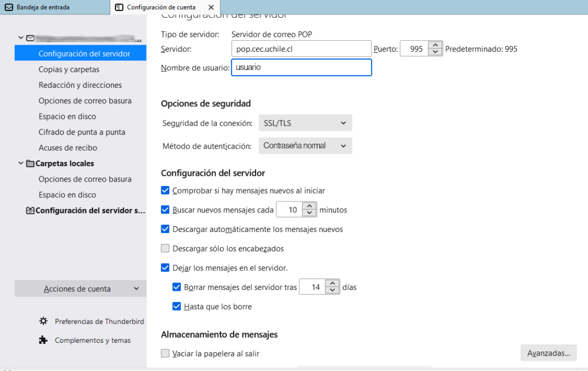Click the Avanzadas button
The height and width of the screenshot is (371, 588).
point(548,353)
